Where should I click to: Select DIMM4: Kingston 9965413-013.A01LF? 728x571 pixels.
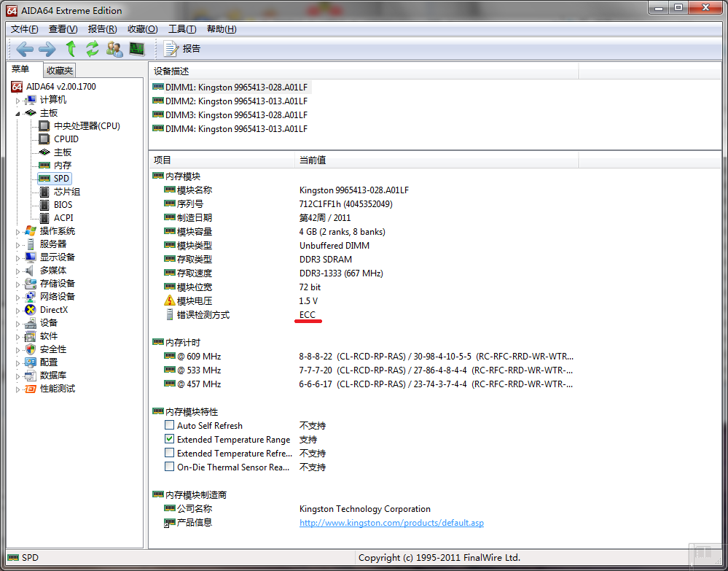[x=236, y=128]
